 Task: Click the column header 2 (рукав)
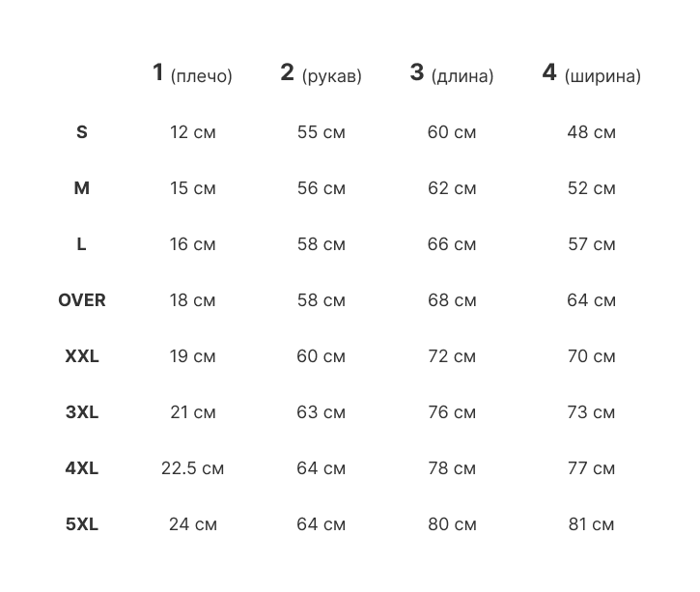[x=321, y=74]
